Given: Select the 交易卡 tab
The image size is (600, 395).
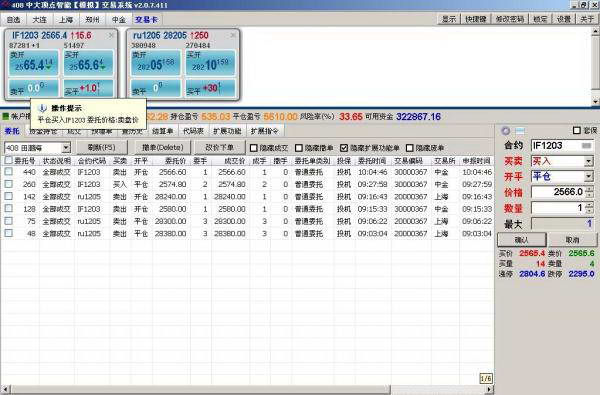Looking at the screenshot, I should pyautogui.click(x=146, y=19).
